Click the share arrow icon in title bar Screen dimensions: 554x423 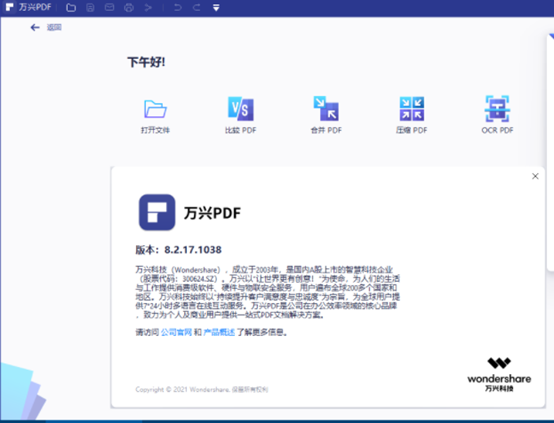[148, 7]
